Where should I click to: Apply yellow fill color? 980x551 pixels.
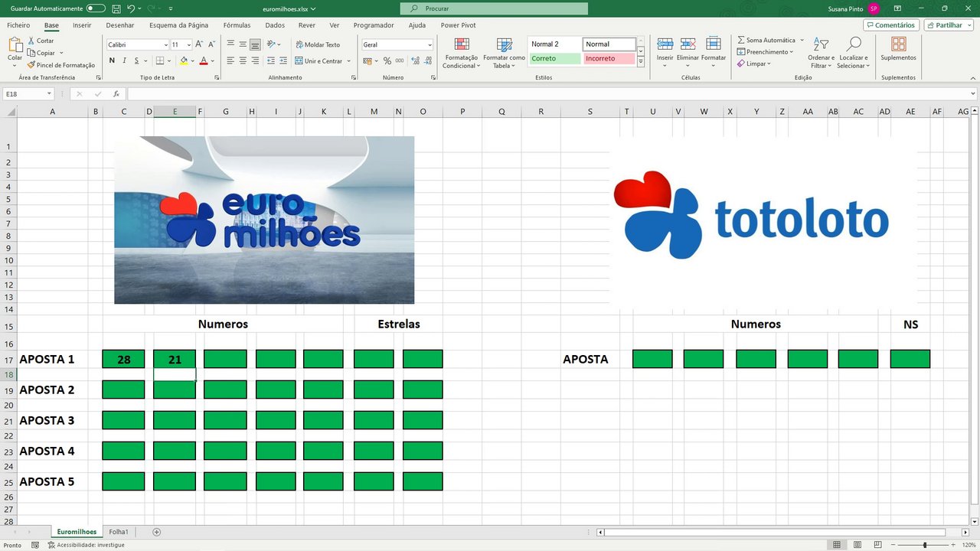click(x=184, y=60)
